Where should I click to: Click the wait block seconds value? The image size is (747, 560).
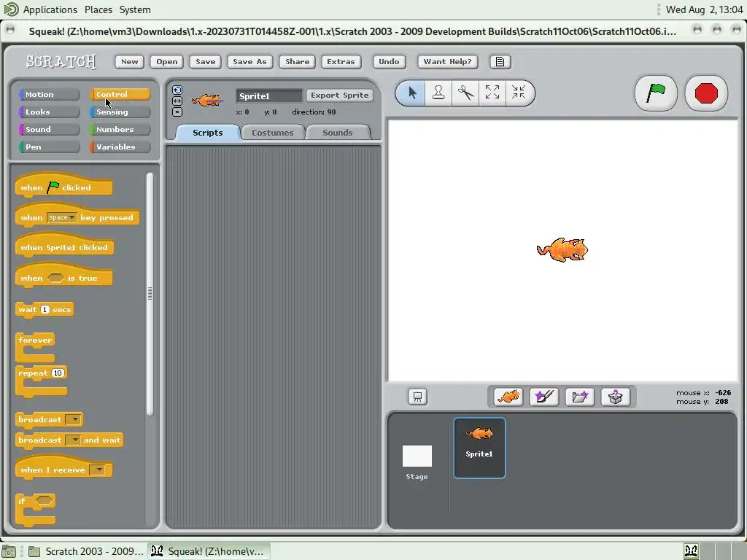44,309
